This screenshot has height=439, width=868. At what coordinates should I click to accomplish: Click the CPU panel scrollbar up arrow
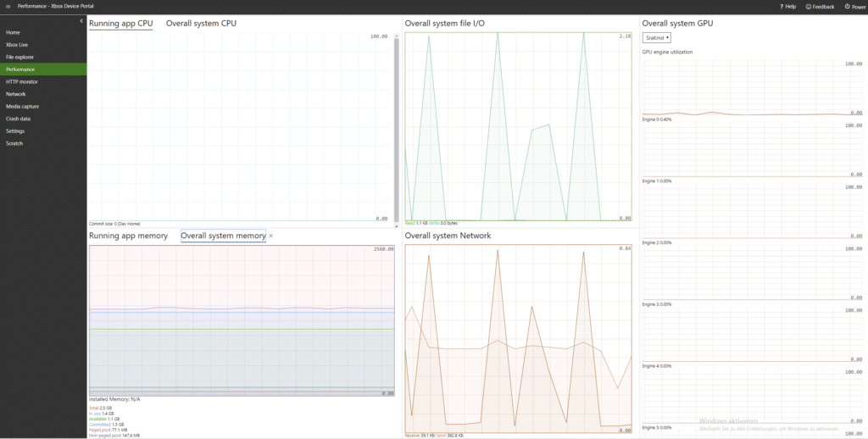(x=397, y=36)
